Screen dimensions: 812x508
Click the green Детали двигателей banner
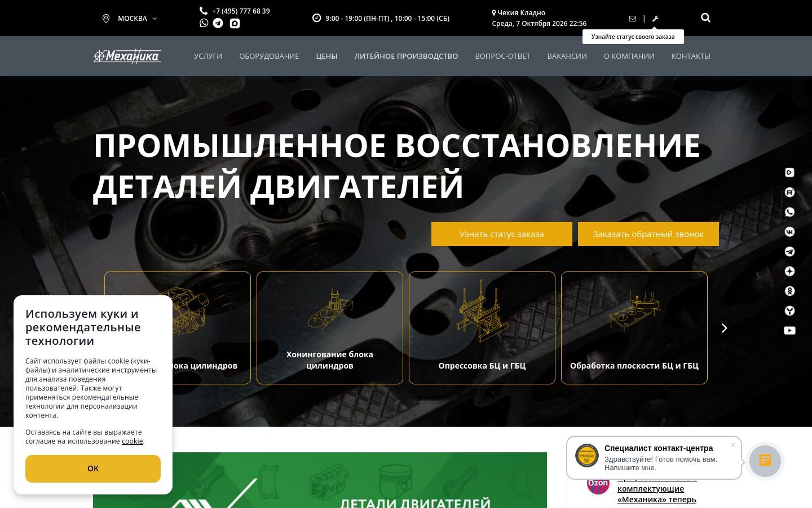pyautogui.click(x=320, y=480)
